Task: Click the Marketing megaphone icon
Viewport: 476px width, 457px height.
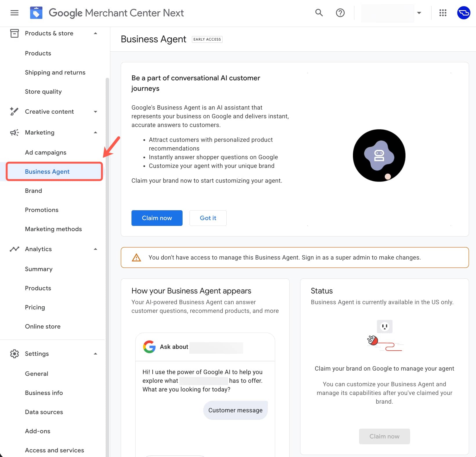Action: pos(14,133)
